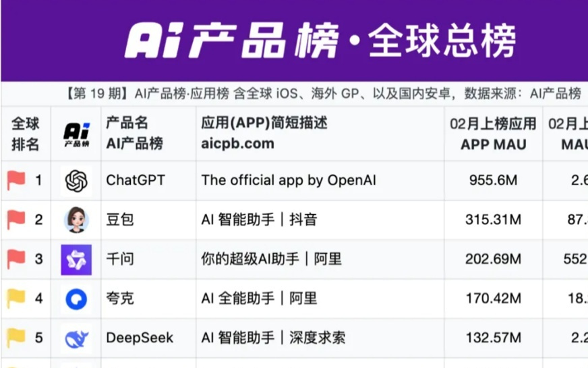Screen dimensions: 588x368
Task: Click the 应用(APP)简短描述 column header
Action: (264, 133)
